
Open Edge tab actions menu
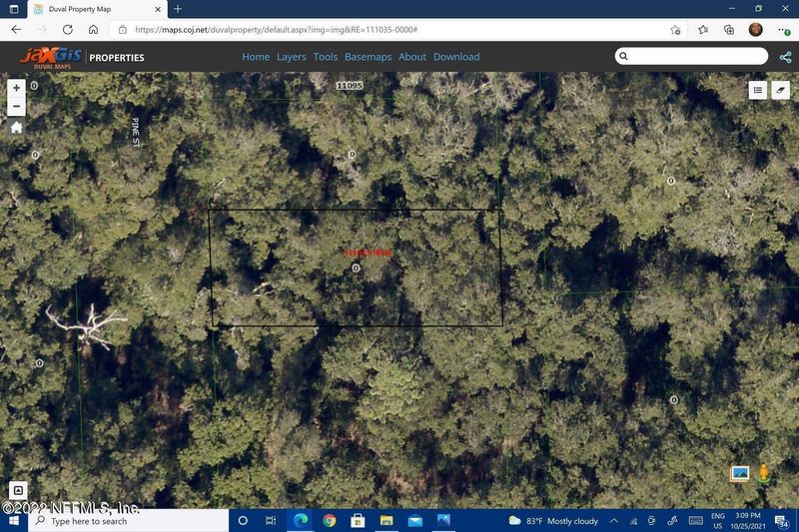coord(14,9)
